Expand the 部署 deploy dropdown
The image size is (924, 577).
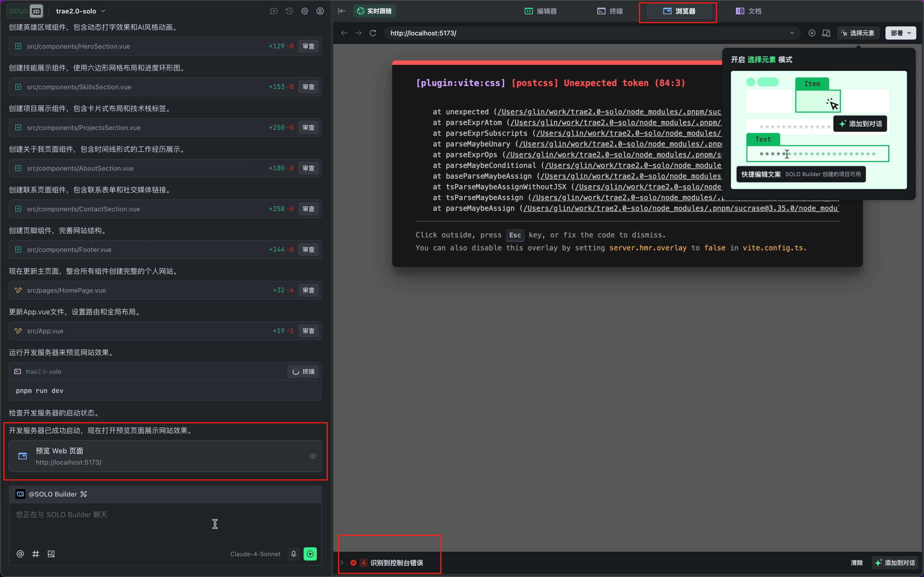(x=900, y=33)
